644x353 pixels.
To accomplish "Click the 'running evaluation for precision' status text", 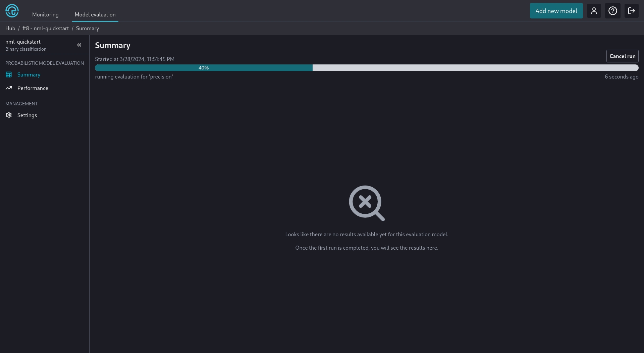I will pos(134,77).
